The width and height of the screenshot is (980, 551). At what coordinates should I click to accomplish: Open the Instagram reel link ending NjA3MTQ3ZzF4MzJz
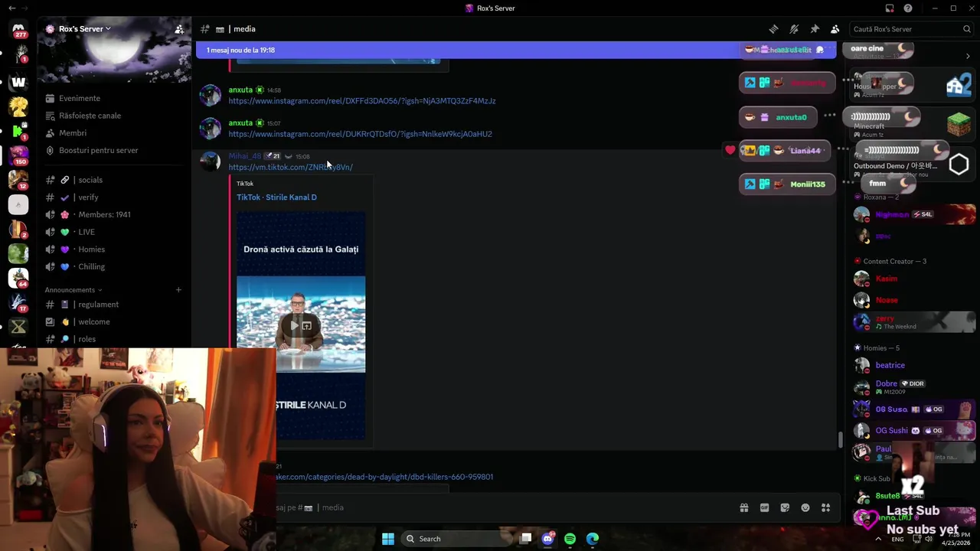pos(361,101)
